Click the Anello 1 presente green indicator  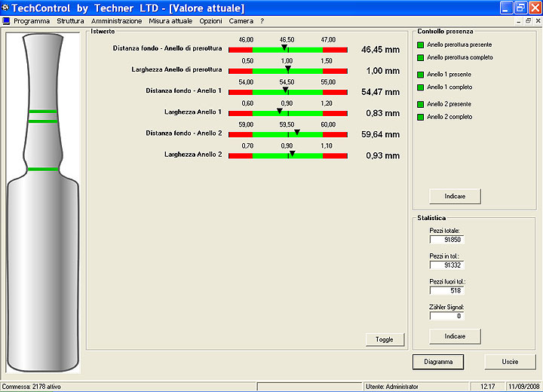[420, 75]
